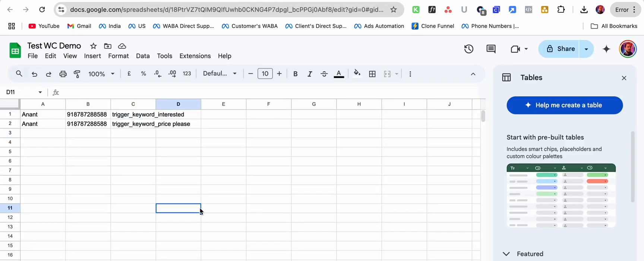Increase font size with plus button
Screen dimensions: 644x261
point(279,74)
